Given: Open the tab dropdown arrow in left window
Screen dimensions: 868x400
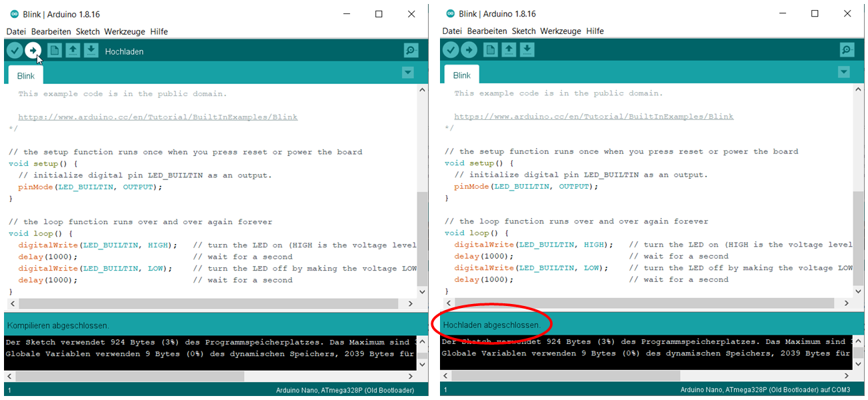Looking at the screenshot, I should pyautogui.click(x=407, y=72).
